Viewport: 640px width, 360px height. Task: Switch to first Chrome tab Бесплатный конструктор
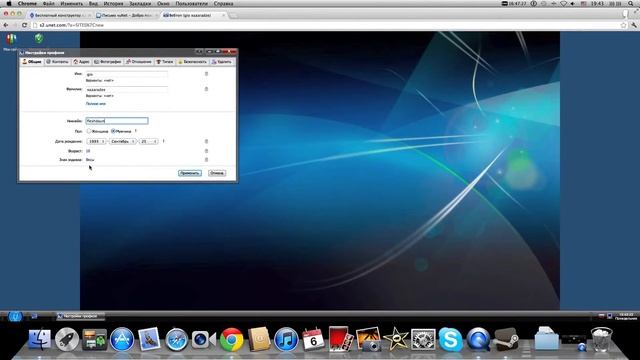[x=60, y=15]
